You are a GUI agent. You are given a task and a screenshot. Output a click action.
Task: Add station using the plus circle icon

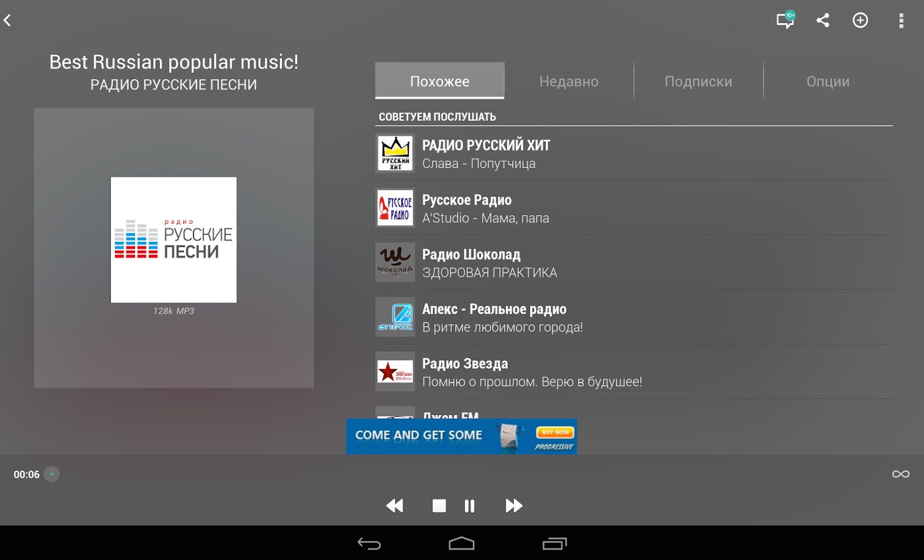coord(860,21)
